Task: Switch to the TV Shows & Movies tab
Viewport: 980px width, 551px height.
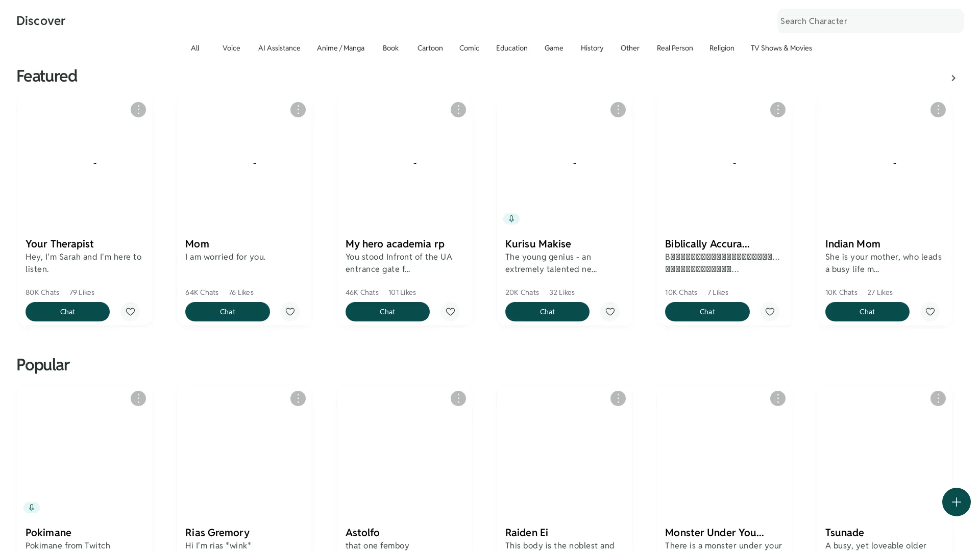Action: pyautogui.click(x=781, y=48)
